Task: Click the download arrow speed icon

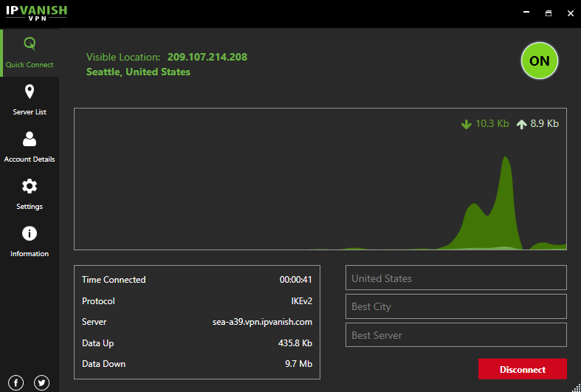Action: [x=466, y=124]
